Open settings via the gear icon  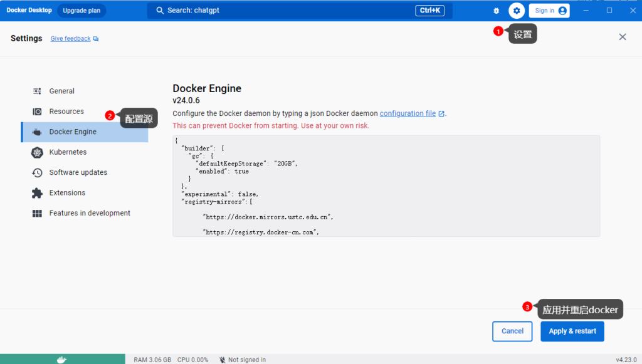pos(517,11)
